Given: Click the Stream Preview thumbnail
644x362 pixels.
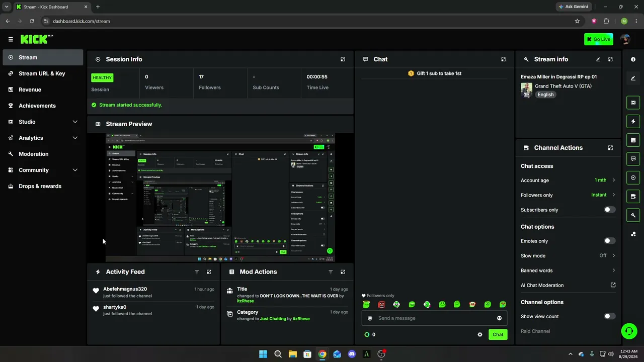Looking at the screenshot, I should click(220, 198).
